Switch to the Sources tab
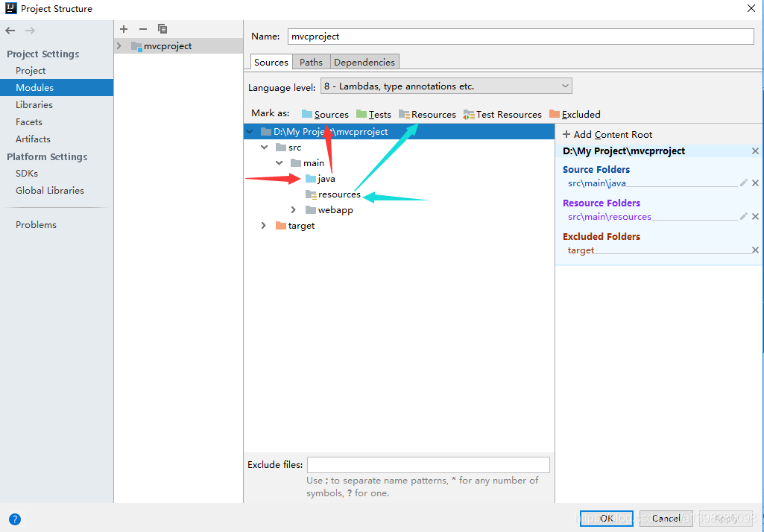 [x=271, y=62]
